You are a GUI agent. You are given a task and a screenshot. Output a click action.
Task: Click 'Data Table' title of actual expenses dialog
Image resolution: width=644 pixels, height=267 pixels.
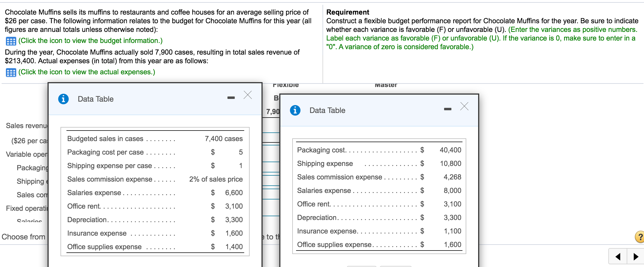327,110
